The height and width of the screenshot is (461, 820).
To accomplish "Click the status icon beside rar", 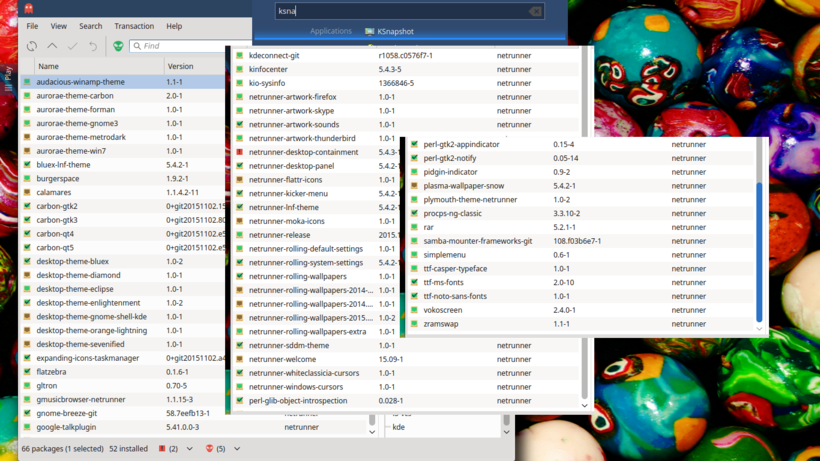I will [414, 227].
